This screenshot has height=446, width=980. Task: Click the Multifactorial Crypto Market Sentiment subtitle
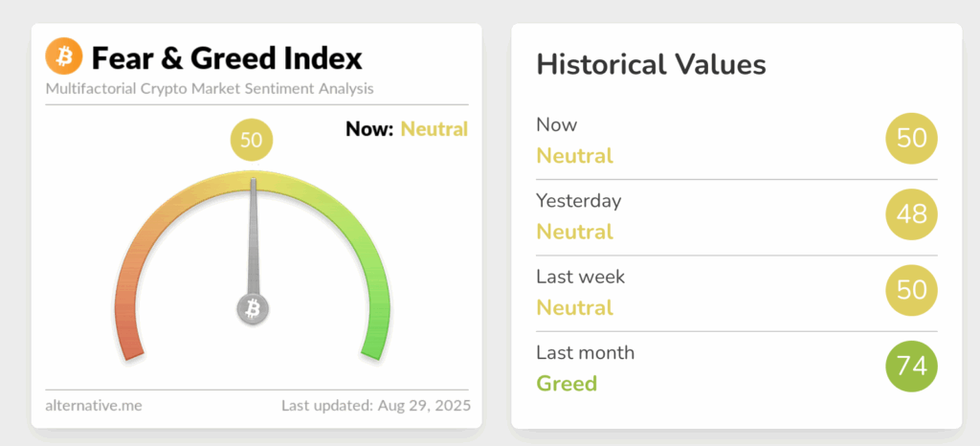tap(210, 89)
